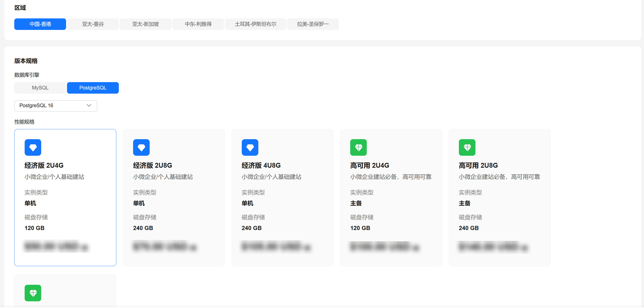The height and width of the screenshot is (308, 644).
Task: Choose the 土耳其-伊斯坦布尔 region
Action: pos(255,24)
